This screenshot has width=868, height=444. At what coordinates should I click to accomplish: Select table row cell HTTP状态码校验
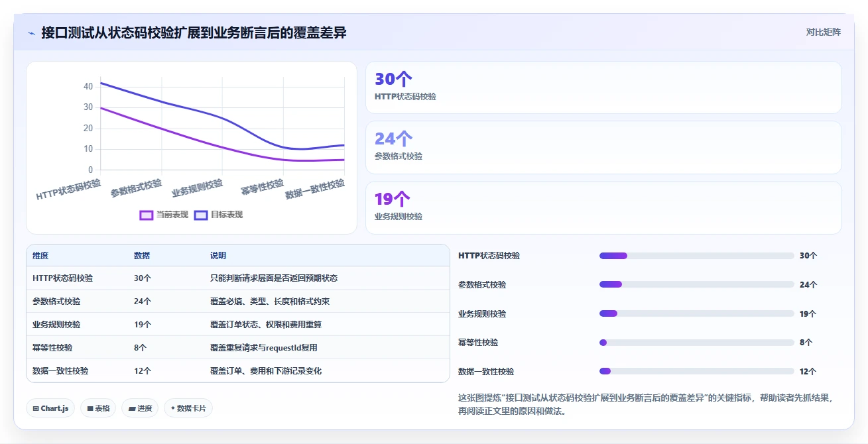click(x=63, y=278)
